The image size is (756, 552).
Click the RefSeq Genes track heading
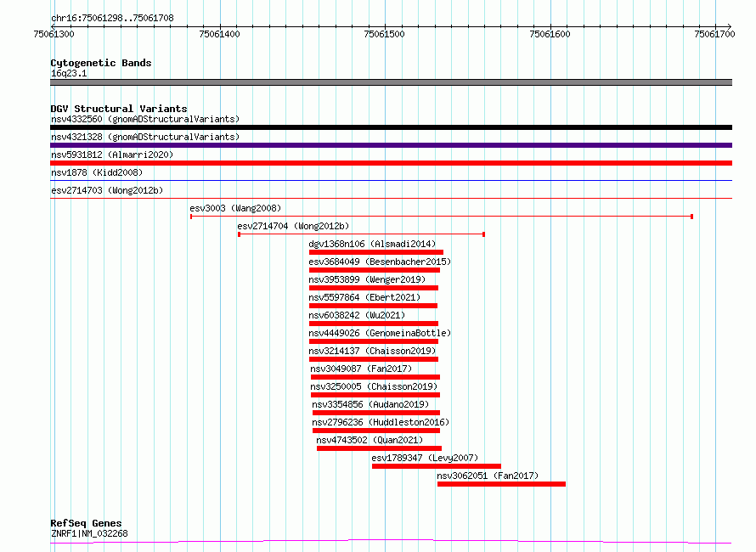point(86,523)
